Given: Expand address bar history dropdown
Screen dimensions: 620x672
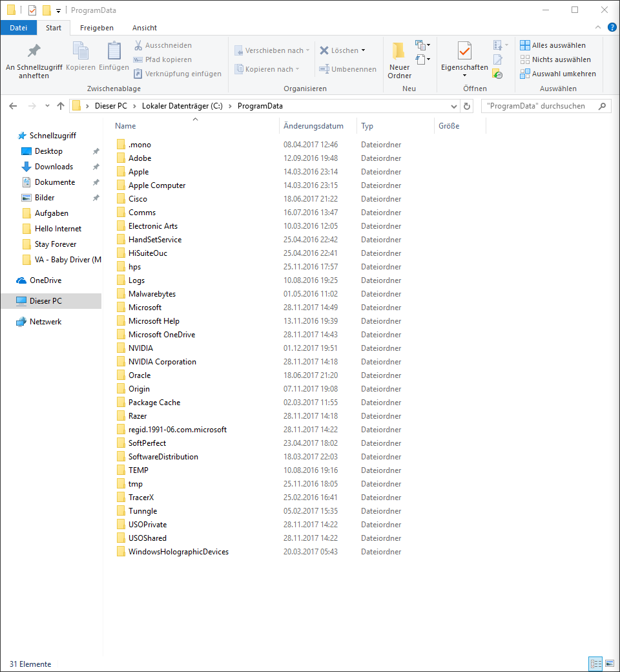Looking at the screenshot, I should [454, 106].
